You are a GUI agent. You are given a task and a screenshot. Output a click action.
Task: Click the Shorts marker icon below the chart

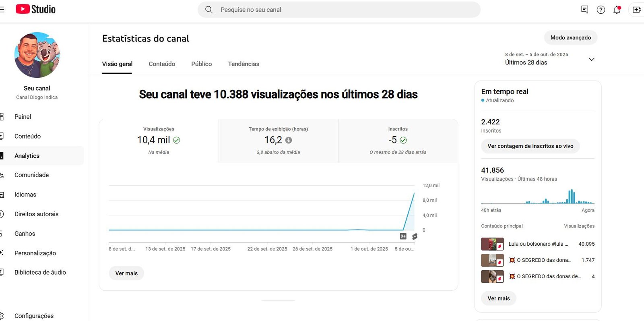(x=415, y=236)
